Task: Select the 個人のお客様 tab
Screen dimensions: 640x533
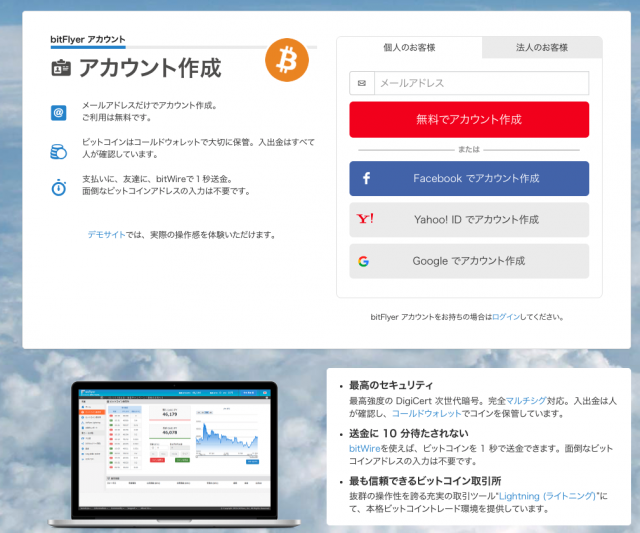Action: pos(409,48)
